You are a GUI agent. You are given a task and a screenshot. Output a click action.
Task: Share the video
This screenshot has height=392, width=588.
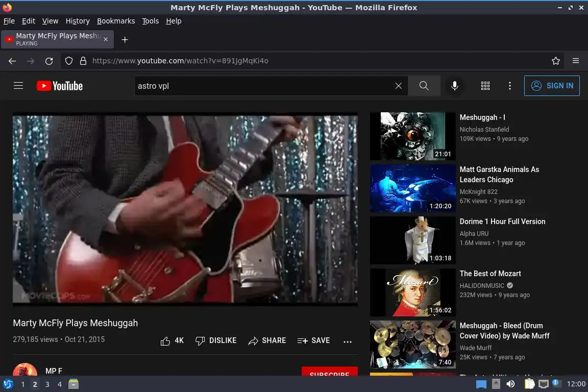coord(267,340)
